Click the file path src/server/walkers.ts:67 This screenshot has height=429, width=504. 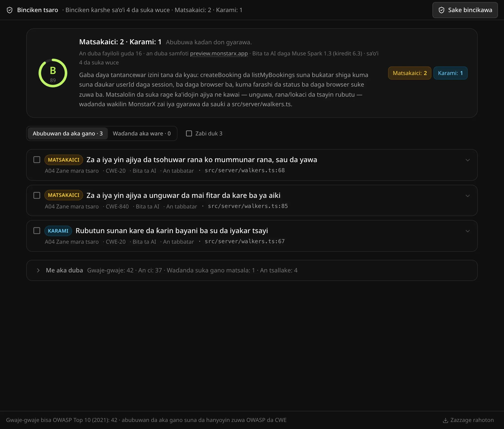click(x=244, y=241)
